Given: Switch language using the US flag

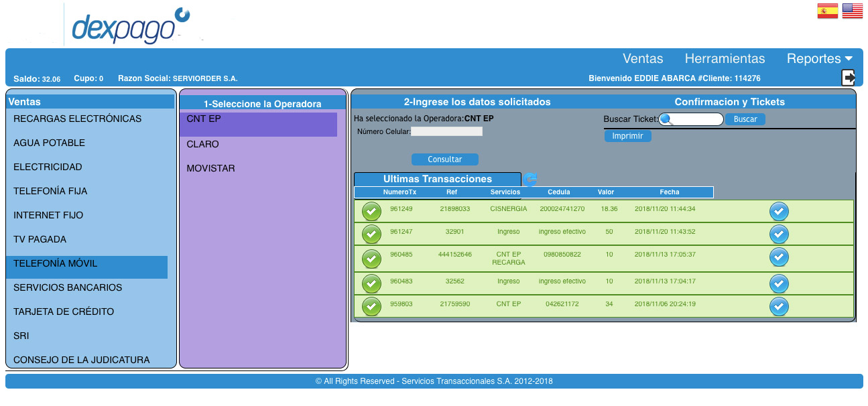Looking at the screenshot, I should pyautogui.click(x=852, y=11).
